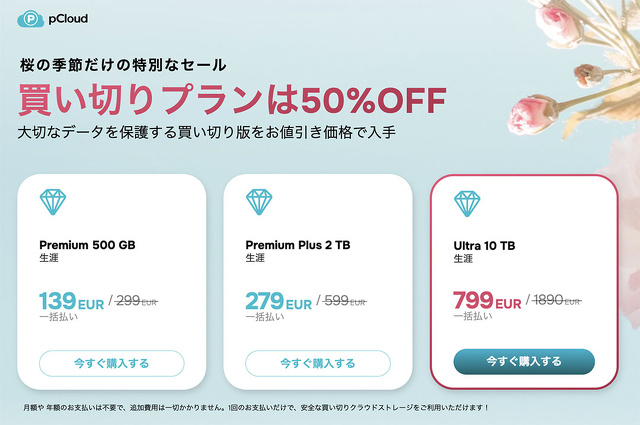This screenshot has width=640, height=425.
Task: Click the diamond icon on Premium Plus 2 TB card
Action: (x=260, y=203)
